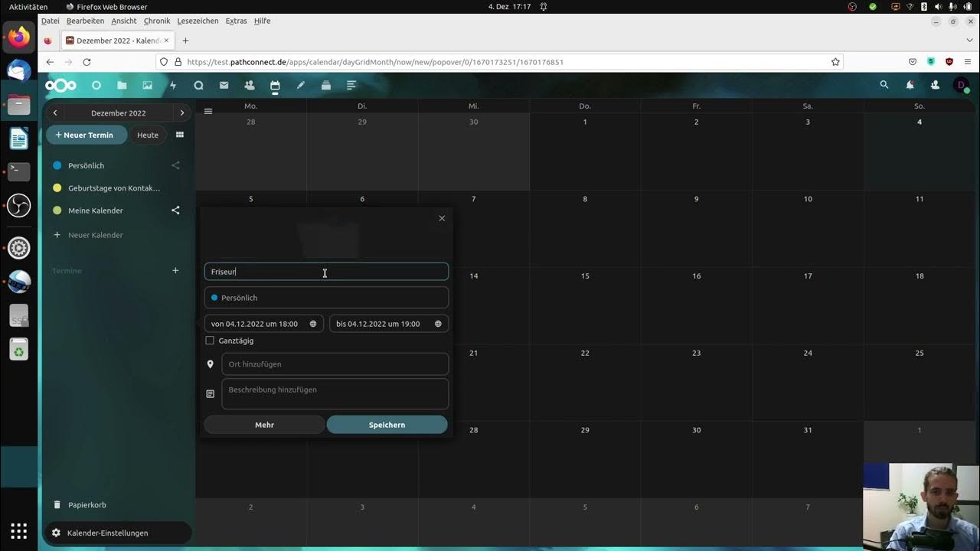980x551 pixels.
Task: Open Nextcloud unified search magnifier
Action: coord(884,85)
